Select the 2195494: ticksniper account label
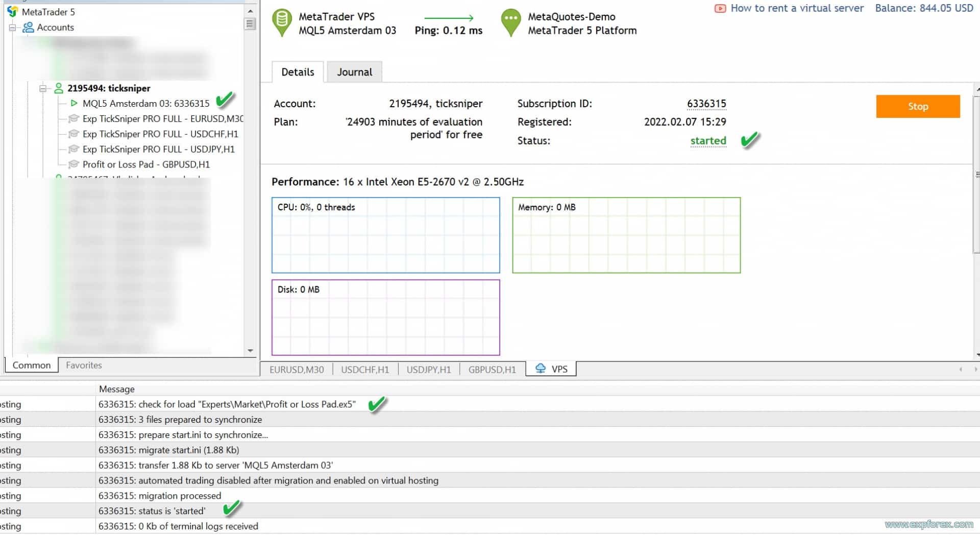Image resolution: width=980 pixels, height=535 pixels. click(109, 88)
